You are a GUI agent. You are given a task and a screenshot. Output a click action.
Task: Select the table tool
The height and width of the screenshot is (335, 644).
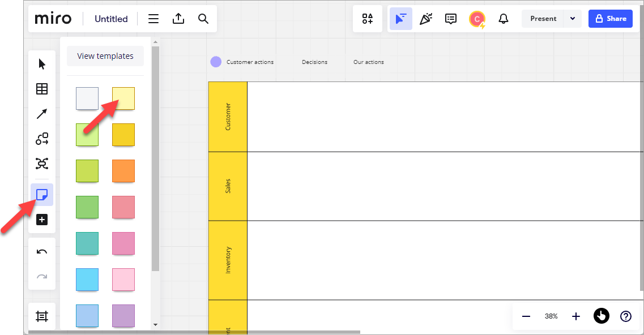pyautogui.click(x=42, y=89)
